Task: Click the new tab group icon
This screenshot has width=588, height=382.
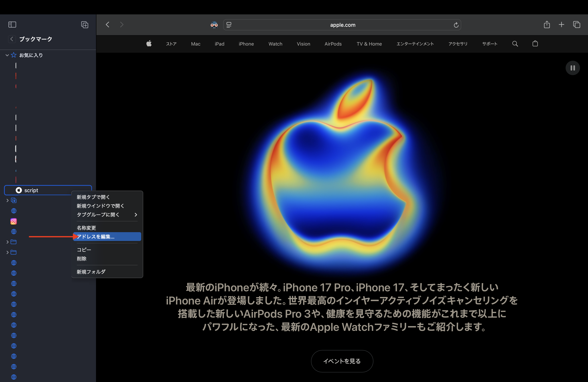Action: tap(84, 25)
